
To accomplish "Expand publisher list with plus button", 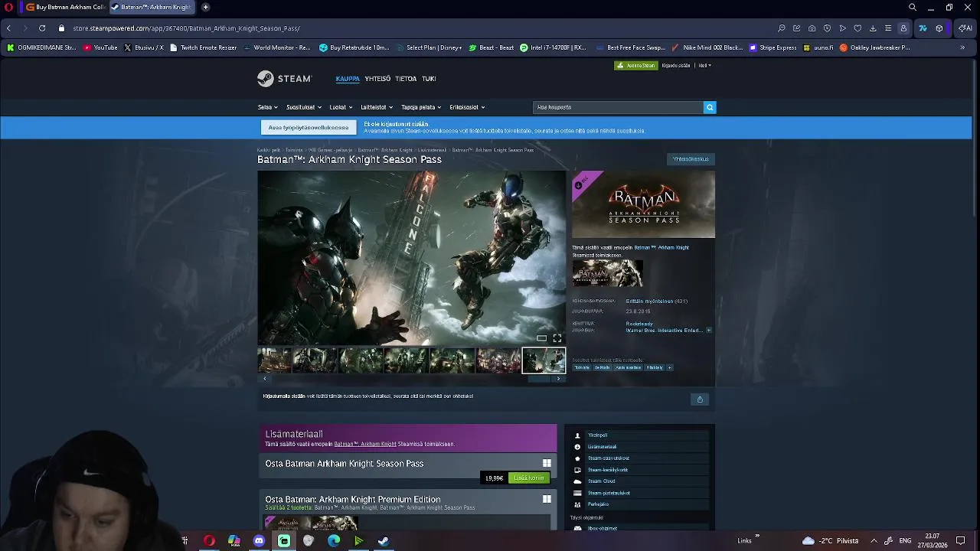I will (708, 331).
